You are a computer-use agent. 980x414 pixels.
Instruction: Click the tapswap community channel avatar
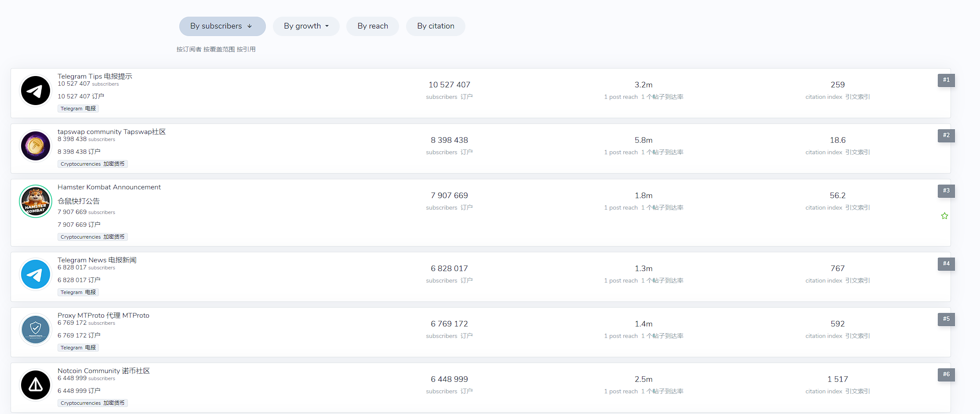pos(36,146)
